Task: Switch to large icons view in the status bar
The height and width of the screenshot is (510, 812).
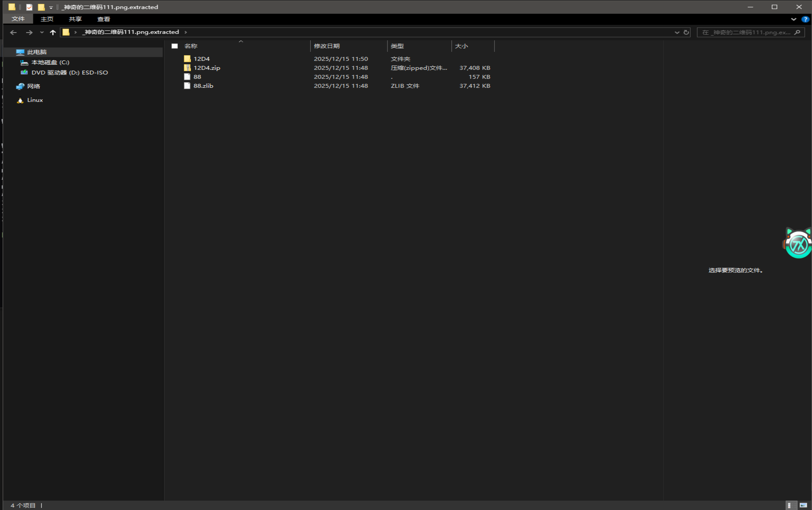Action: (803, 505)
